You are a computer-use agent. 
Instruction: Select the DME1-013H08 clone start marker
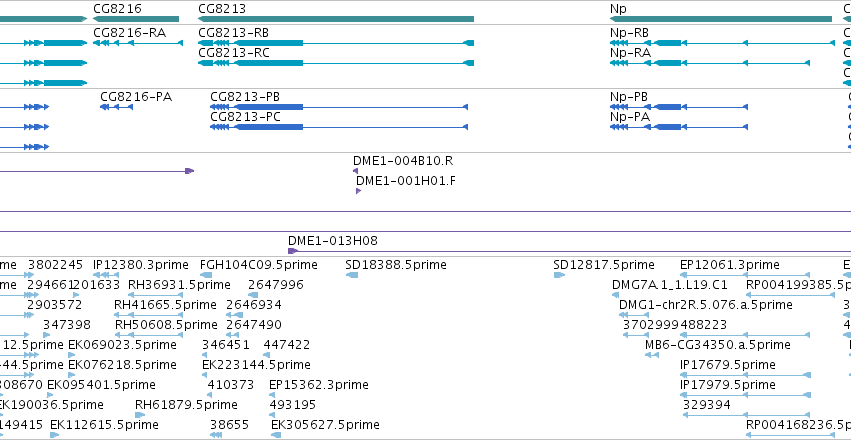[x=293, y=251]
